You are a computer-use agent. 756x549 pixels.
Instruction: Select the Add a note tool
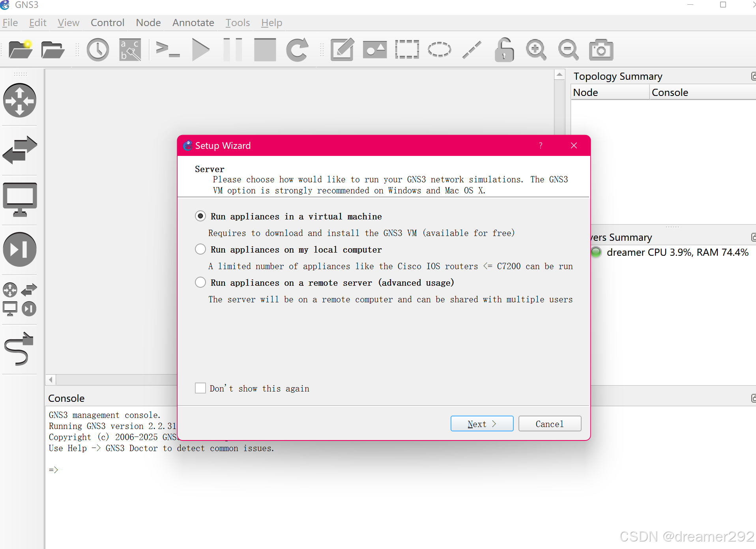(x=342, y=50)
